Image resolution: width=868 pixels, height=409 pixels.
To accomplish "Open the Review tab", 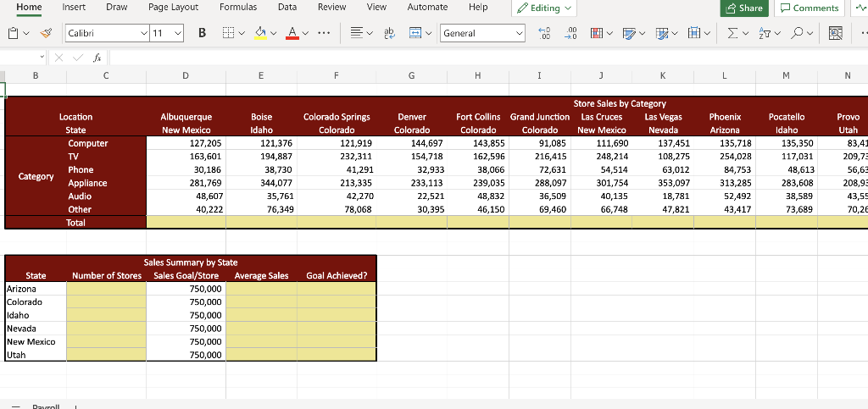I will [332, 7].
